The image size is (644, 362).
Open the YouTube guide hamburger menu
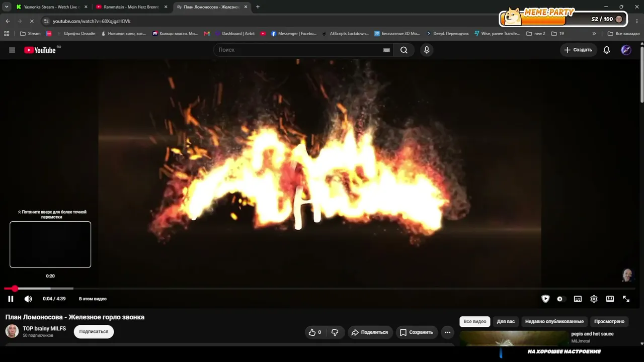click(12, 50)
